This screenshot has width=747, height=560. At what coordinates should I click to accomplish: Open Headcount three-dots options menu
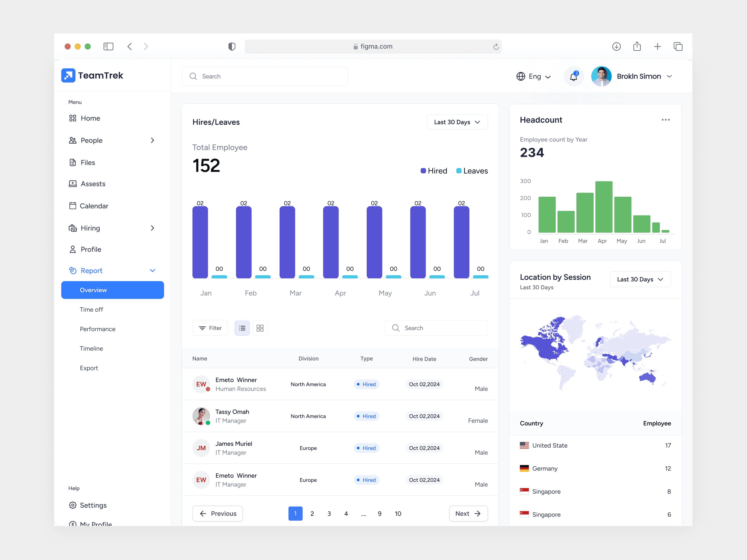665,120
